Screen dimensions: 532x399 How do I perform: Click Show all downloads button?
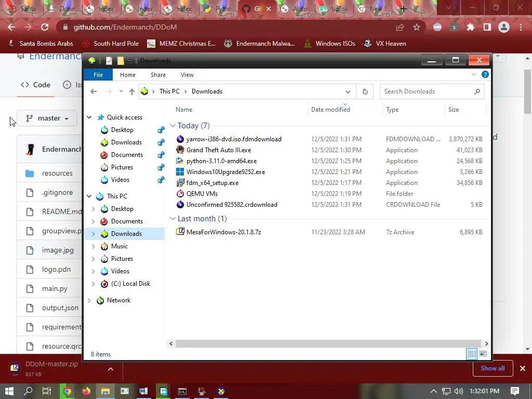[x=493, y=368]
